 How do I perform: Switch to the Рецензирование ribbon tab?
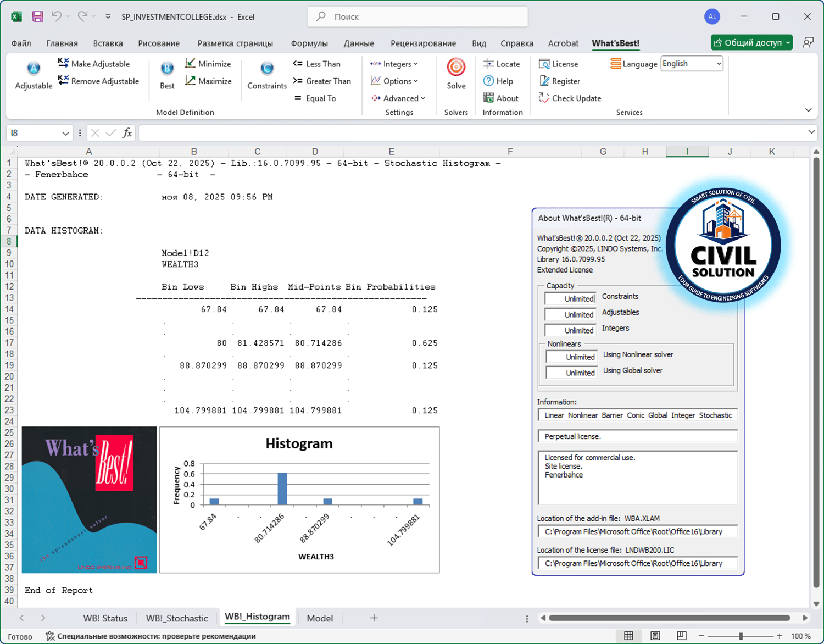423,43
